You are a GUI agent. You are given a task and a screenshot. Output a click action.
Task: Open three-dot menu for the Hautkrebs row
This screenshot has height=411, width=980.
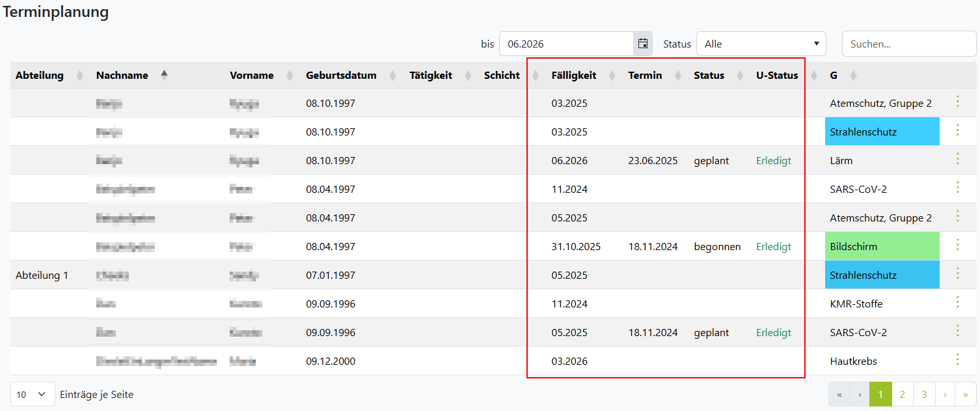click(957, 360)
